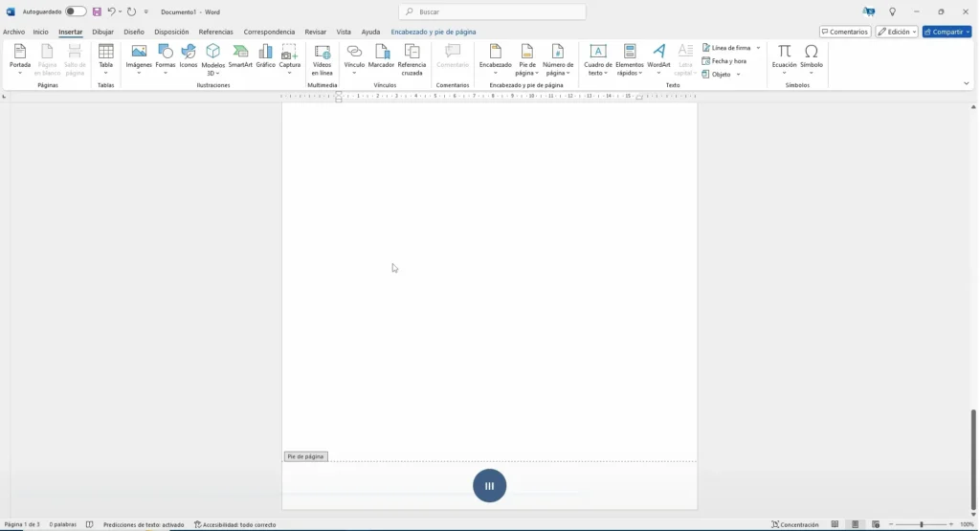Insert a Referencia cruzada

click(412, 60)
